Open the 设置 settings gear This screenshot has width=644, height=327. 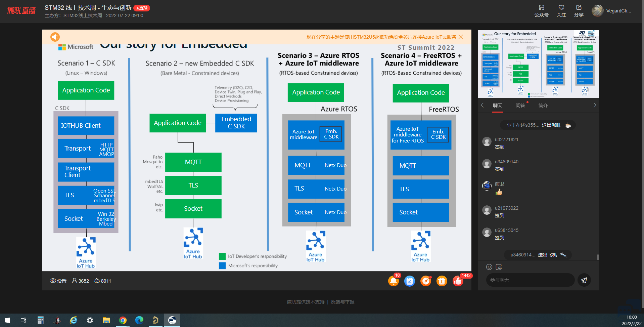(x=58, y=281)
